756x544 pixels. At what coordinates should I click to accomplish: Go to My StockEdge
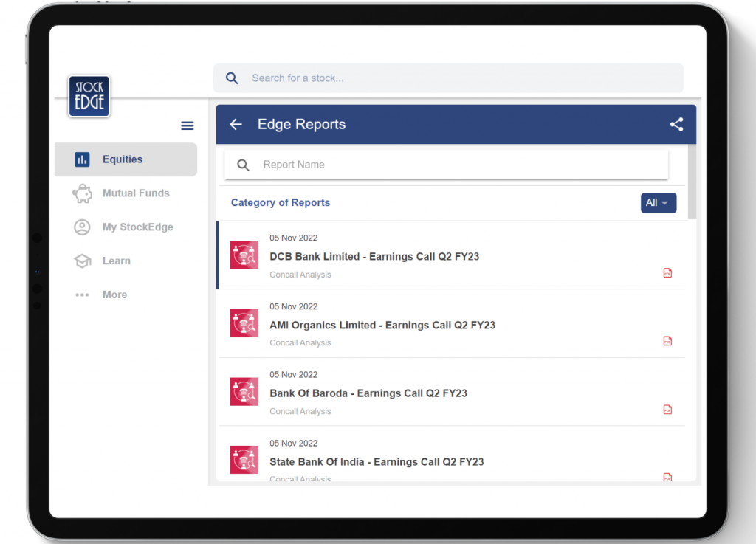coord(126,227)
